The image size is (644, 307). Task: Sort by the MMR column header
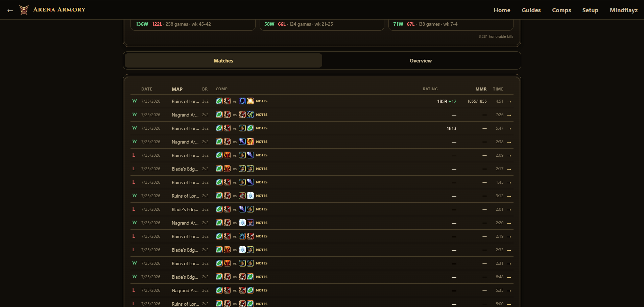481,89
